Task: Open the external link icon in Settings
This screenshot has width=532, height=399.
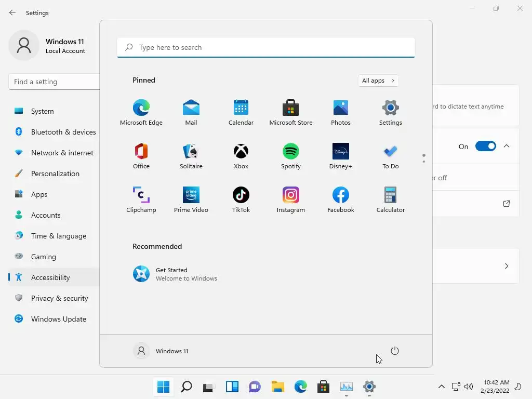Action: click(507, 204)
